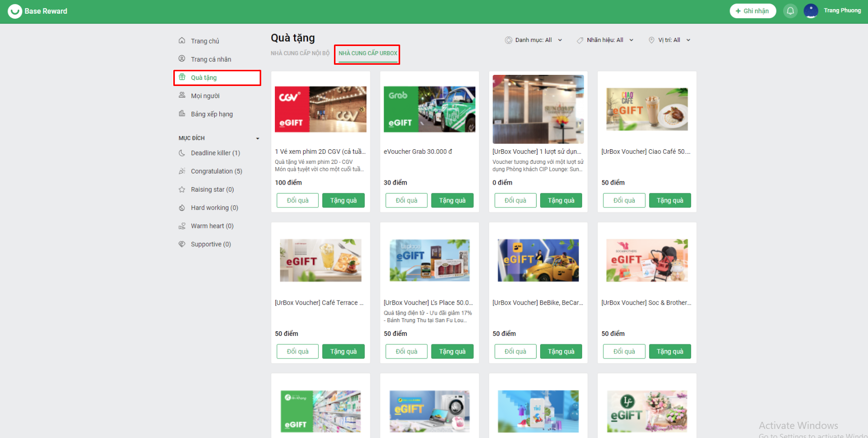Open notifications bell icon
Image resolution: width=868 pixels, height=438 pixels.
click(790, 11)
